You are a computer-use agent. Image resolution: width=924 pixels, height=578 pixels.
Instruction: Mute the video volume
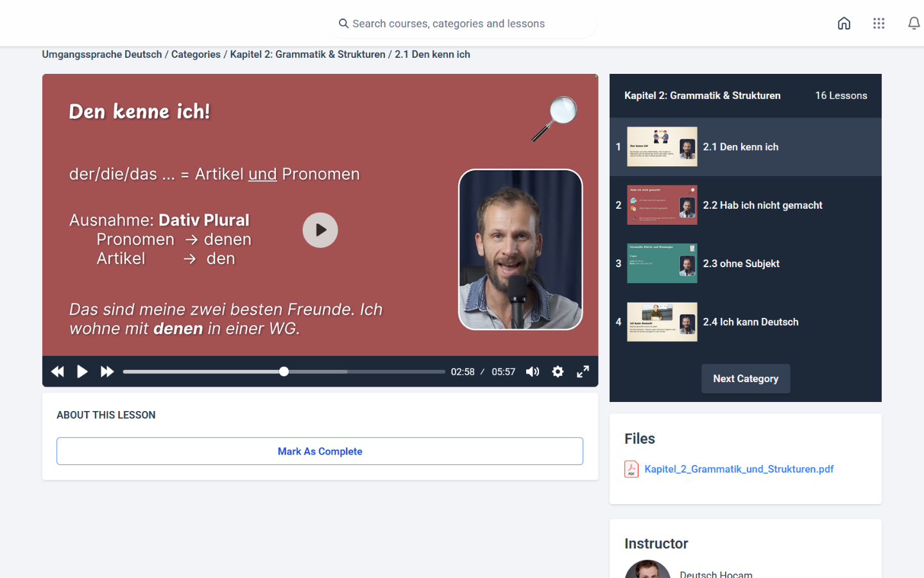tap(533, 372)
